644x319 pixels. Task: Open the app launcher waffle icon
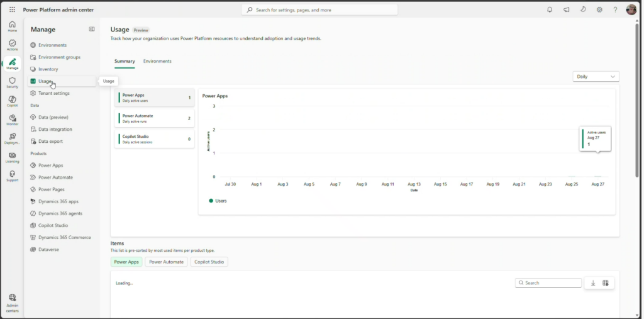[x=13, y=9]
